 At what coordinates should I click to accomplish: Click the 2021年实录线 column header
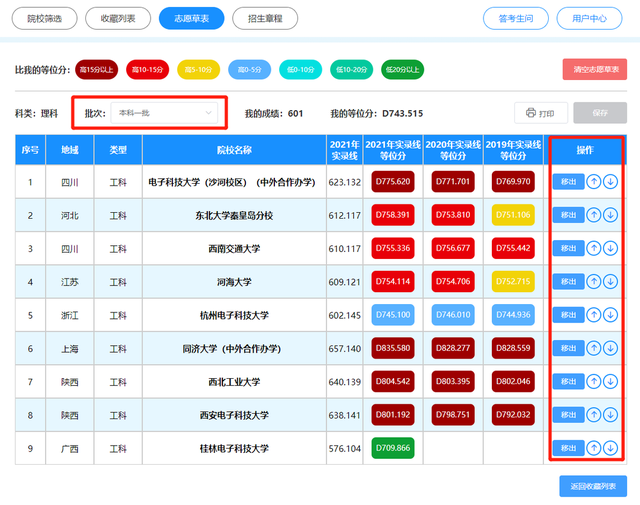344,150
